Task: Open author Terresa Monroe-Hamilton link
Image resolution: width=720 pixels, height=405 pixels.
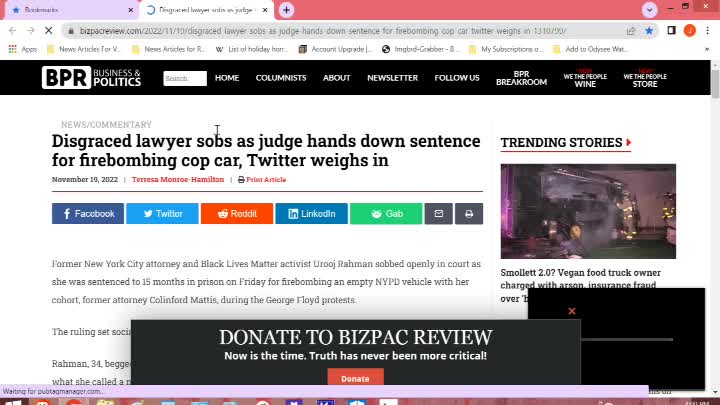Action: point(178,180)
